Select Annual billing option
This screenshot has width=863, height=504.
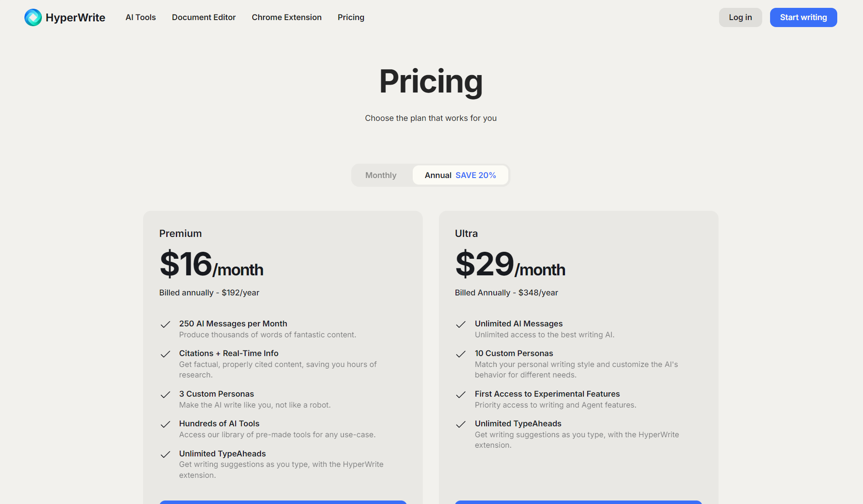point(438,175)
